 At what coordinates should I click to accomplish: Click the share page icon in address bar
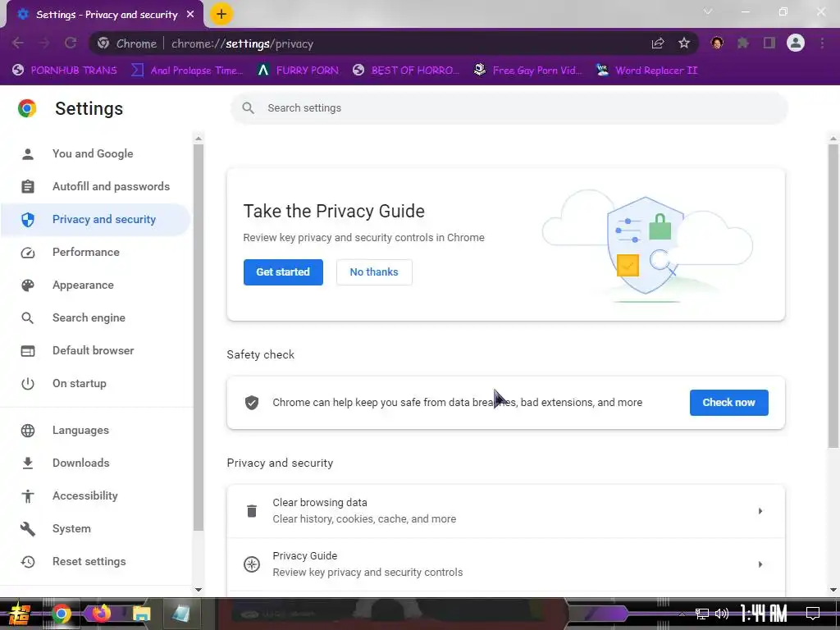coord(658,43)
